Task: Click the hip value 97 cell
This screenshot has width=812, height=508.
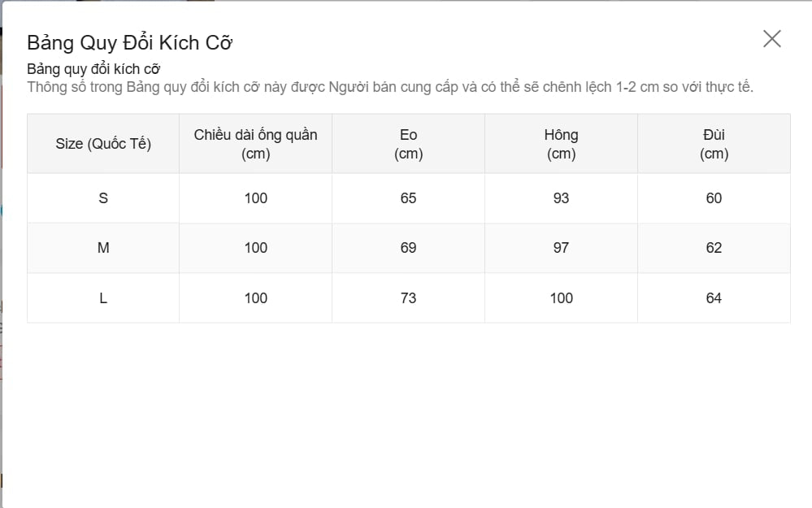Action: point(561,248)
